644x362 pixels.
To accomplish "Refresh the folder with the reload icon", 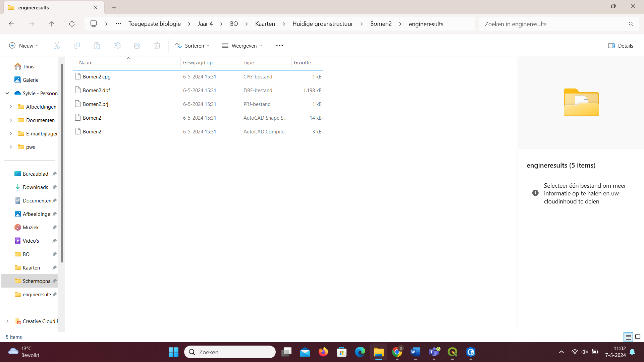I will 72,24.
